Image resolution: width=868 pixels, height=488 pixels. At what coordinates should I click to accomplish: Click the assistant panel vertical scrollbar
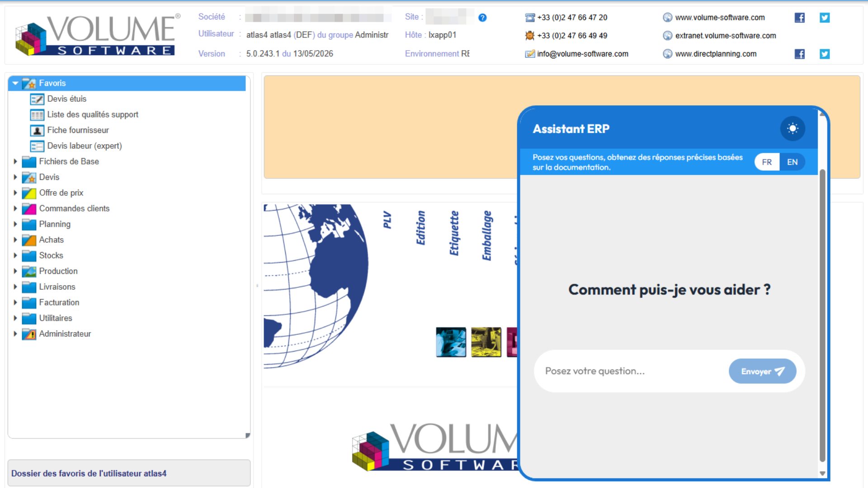(x=822, y=315)
